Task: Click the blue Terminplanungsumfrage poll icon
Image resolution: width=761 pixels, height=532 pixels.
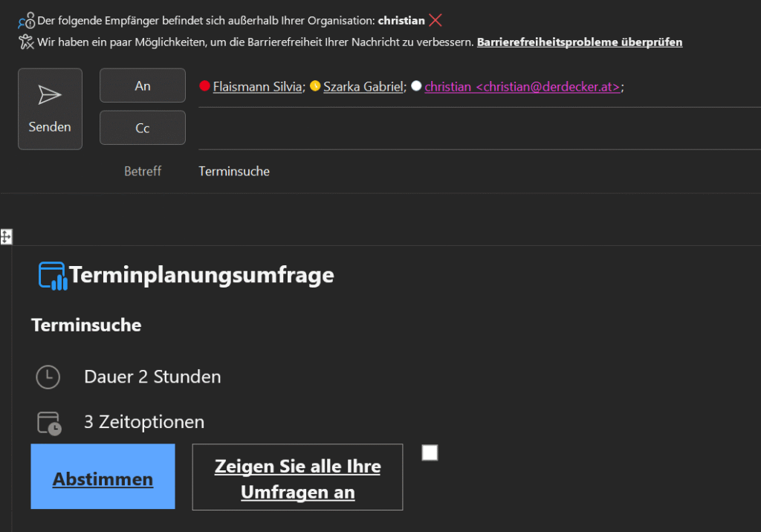Action: point(53,276)
